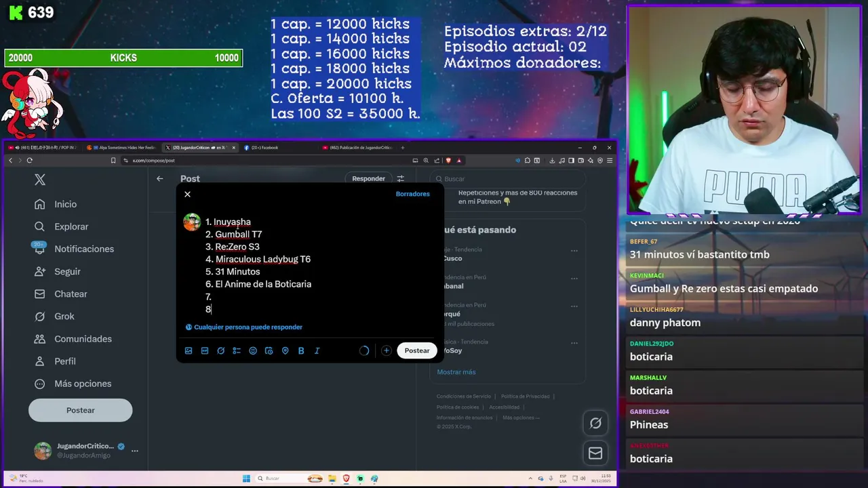Click the browser back arrow

pos(10,160)
